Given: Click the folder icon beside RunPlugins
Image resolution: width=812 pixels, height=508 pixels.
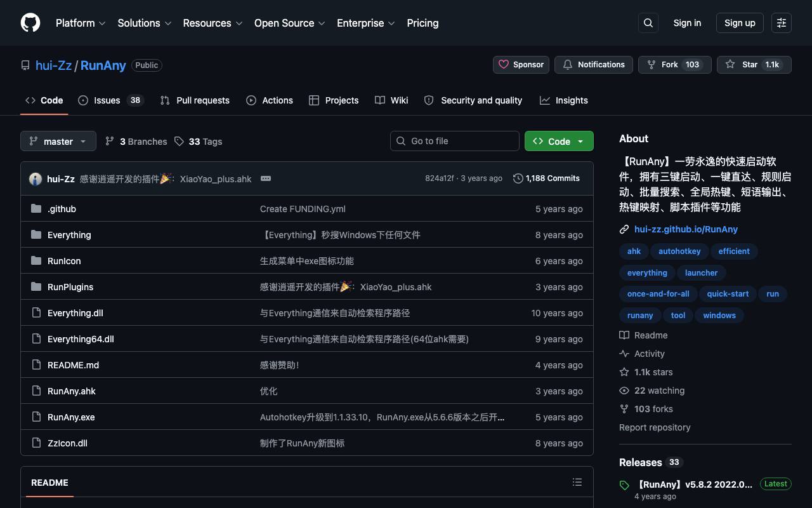Looking at the screenshot, I should coord(36,287).
